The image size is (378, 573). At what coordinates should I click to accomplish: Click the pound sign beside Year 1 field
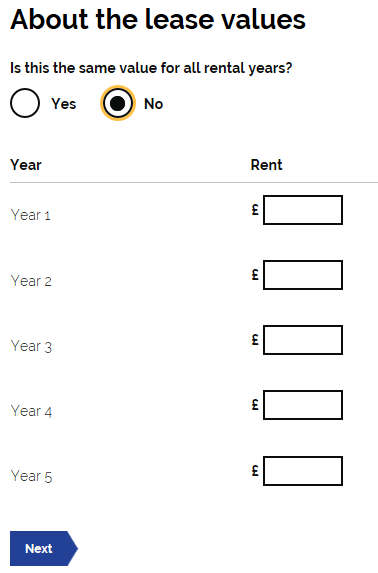(255, 210)
